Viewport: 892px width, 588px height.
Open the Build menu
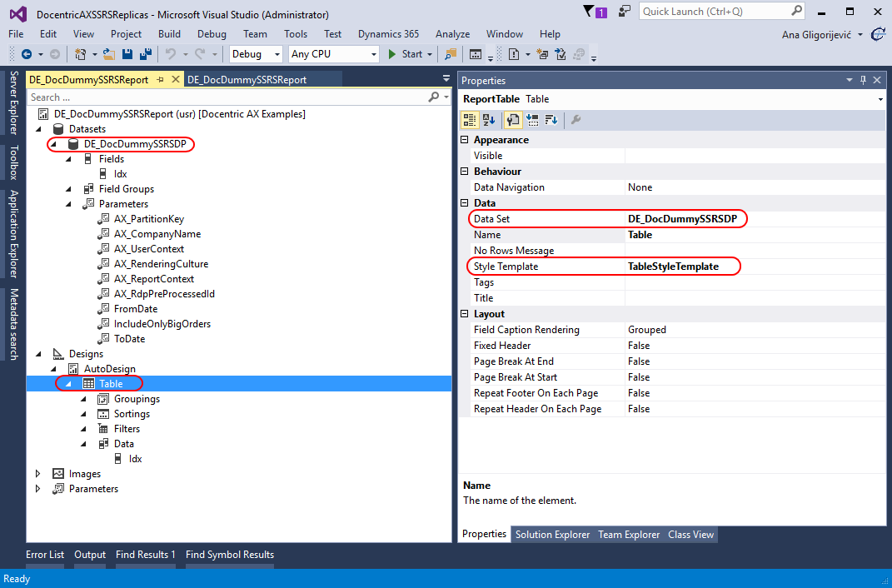170,34
